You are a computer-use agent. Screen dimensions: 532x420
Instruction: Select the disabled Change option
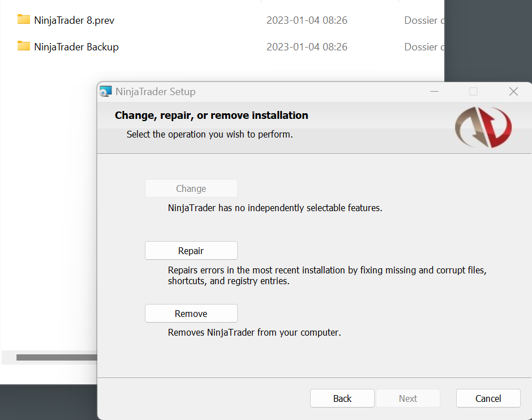click(x=191, y=188)
